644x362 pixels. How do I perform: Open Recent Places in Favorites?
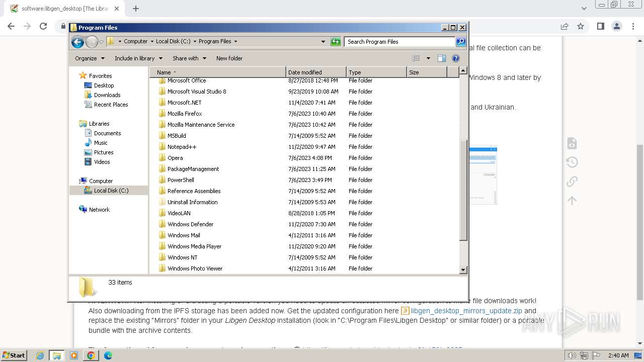coord(111,105)
